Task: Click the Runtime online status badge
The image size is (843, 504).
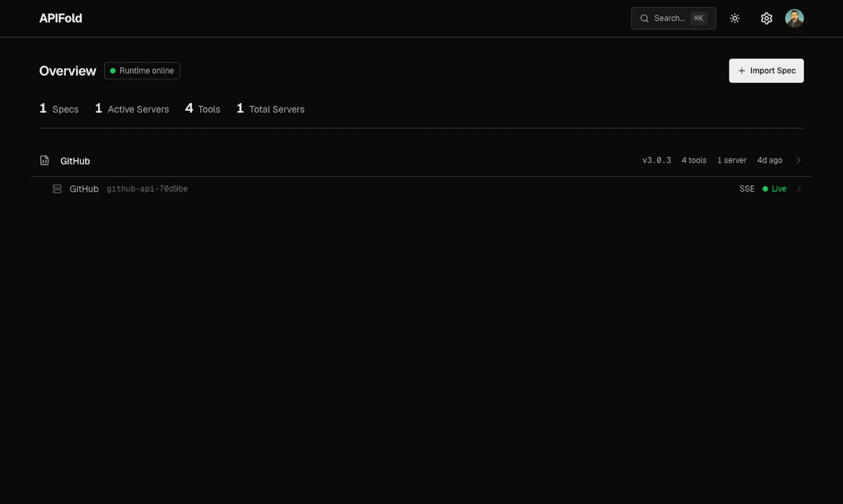Action: (142, 71)
